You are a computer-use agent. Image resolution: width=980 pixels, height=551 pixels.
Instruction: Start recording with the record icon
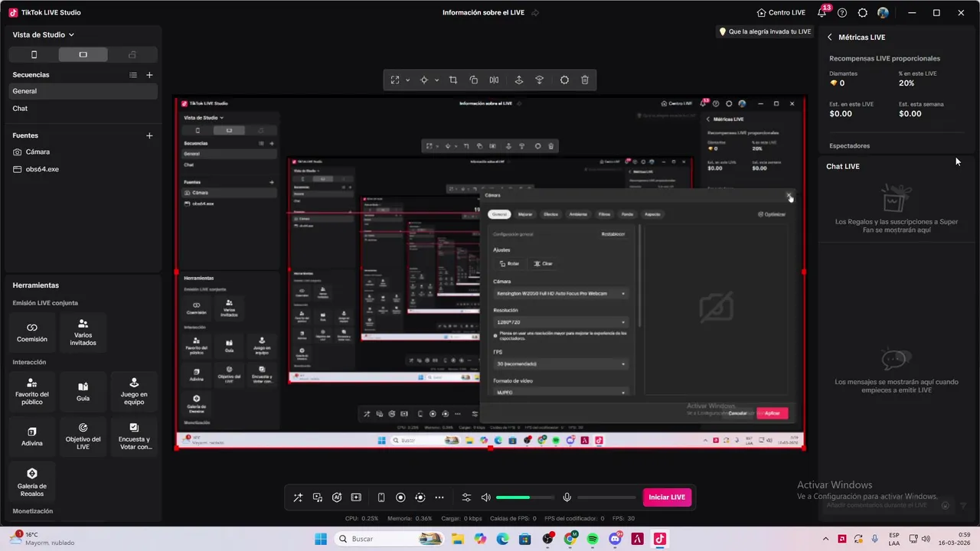tap(400, 497)
